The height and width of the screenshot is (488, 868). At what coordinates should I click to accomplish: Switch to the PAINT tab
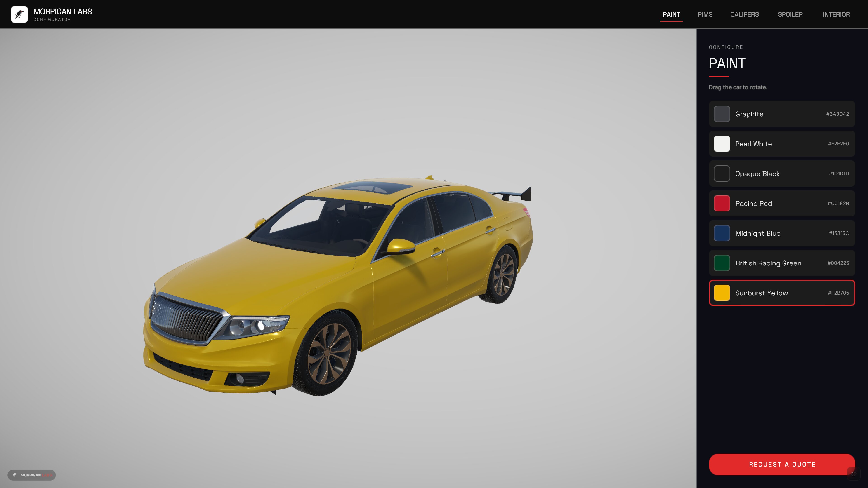(671, 14)
